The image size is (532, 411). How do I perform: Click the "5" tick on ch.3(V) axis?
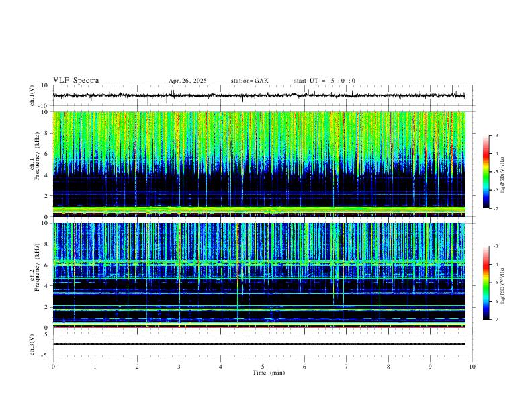coord(47,334)
